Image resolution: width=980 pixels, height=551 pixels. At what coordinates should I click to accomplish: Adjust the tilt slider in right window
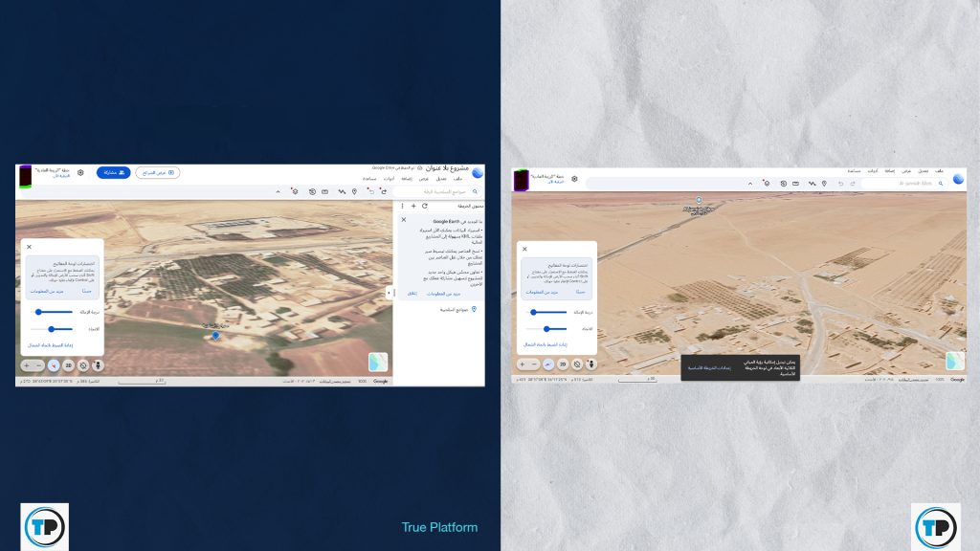pos(548,313)
